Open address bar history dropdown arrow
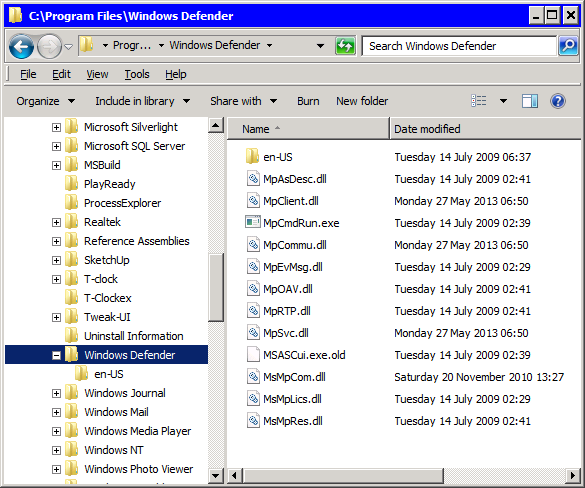This screenshot has height=488, width=585. point(320,46)
